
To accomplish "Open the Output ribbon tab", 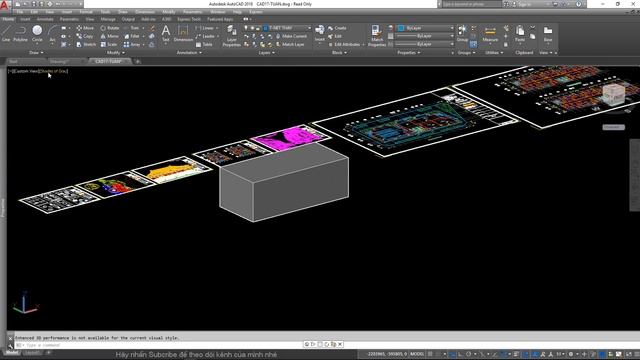I will tap(128, 19).
